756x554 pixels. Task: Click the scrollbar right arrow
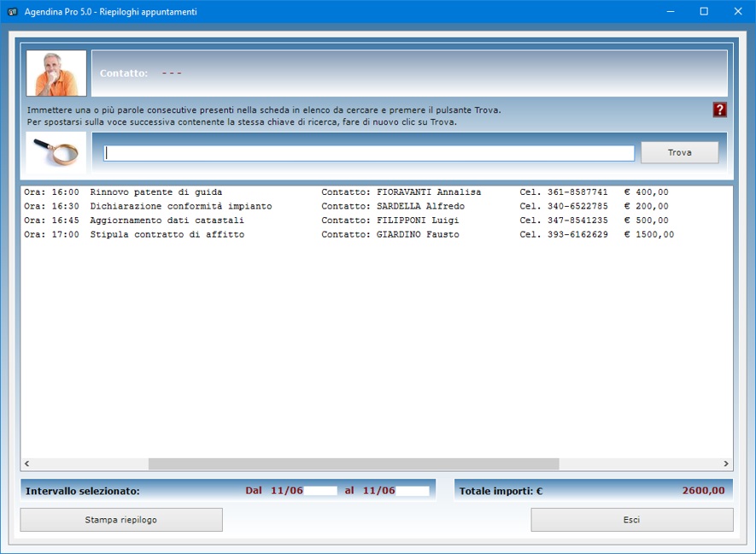pos(725,463)
